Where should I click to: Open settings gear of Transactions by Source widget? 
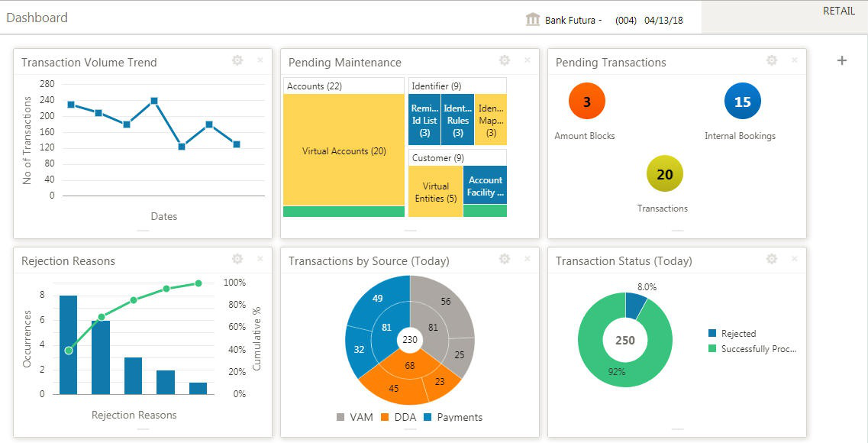505,259
